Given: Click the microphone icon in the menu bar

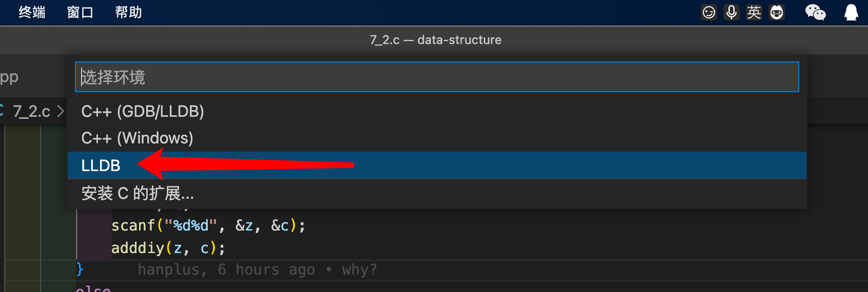Looking at the screenshot, I should click(x=732, y=12).
